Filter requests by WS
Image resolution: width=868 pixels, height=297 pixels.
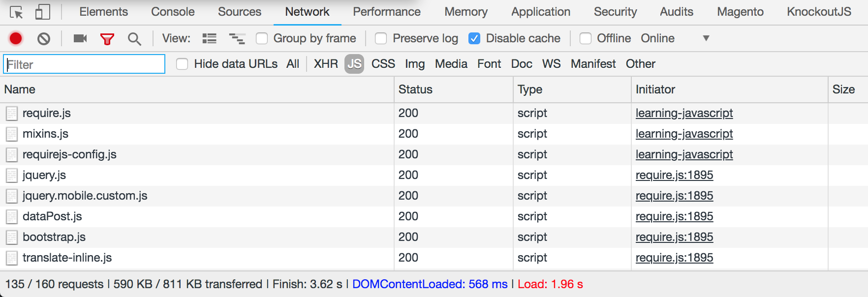552,64
